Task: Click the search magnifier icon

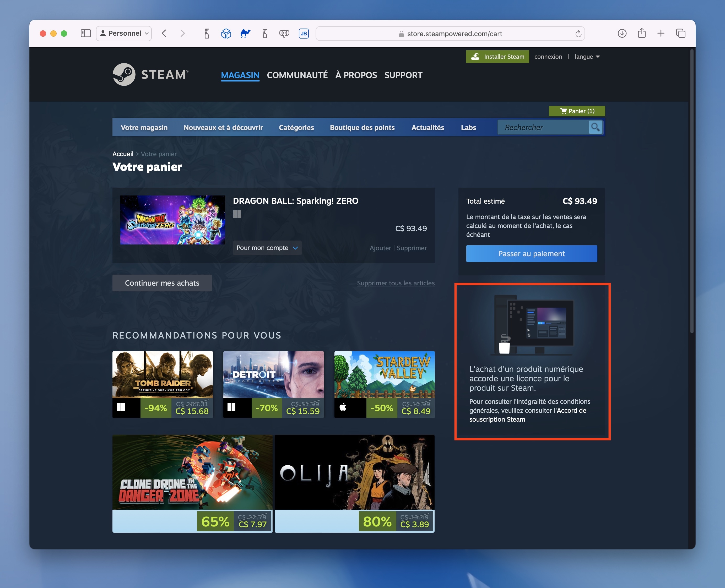Action: pyautogui.click(x=596, y=127)
